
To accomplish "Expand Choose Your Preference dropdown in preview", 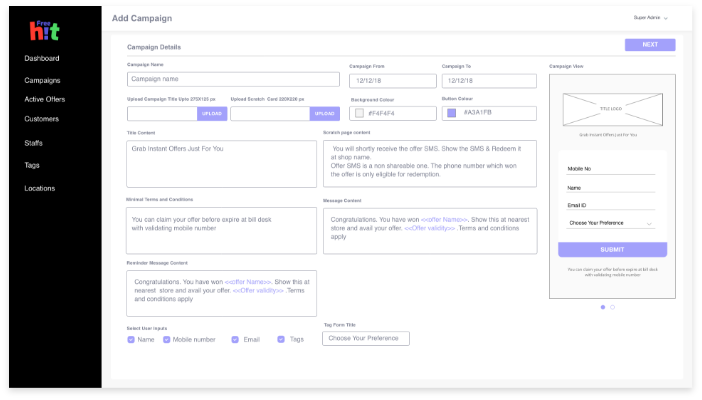I will 611,223.
